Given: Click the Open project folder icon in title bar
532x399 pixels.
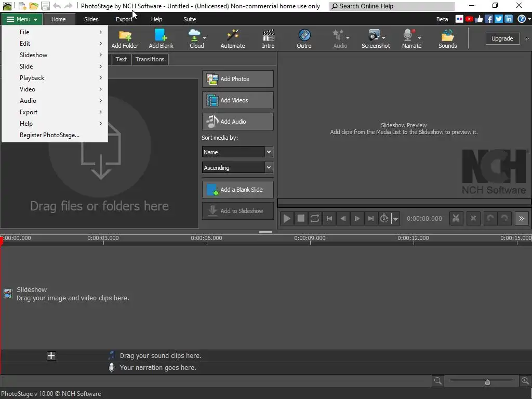Looking at the screenshot, I should pyautogui.click(x=33, y=6).
